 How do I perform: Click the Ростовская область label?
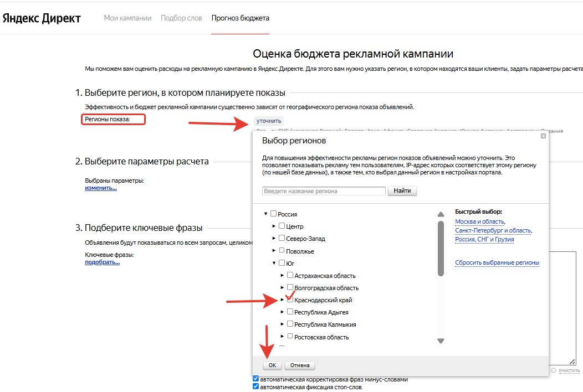321,337
